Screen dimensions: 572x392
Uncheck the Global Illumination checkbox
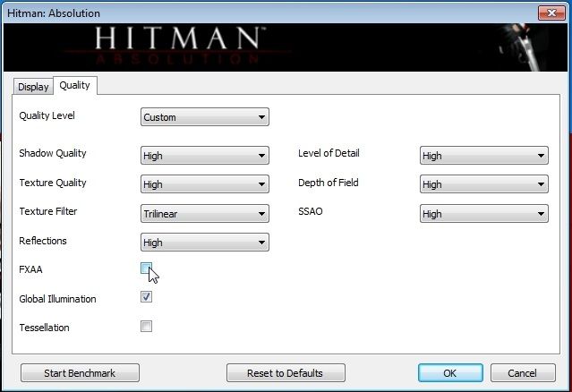point(146,297)
